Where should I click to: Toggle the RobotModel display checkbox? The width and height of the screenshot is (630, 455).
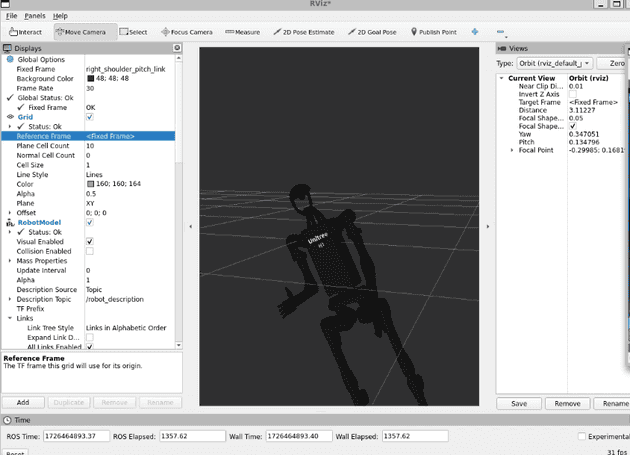coord(90,222)
